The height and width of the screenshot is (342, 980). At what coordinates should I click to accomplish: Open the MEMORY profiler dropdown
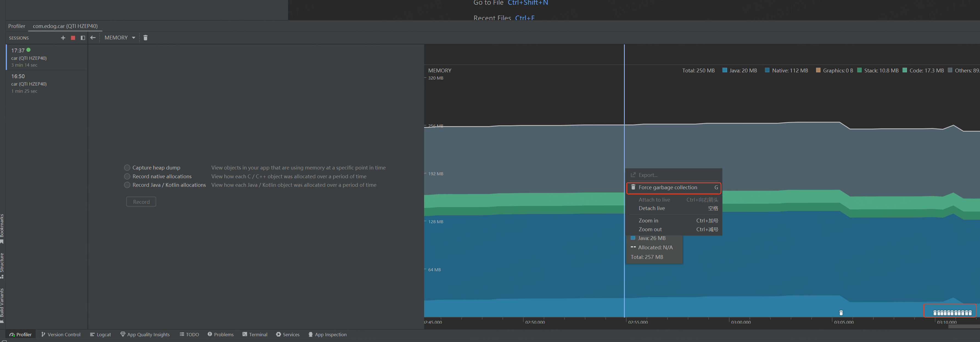tap(120, 38)
